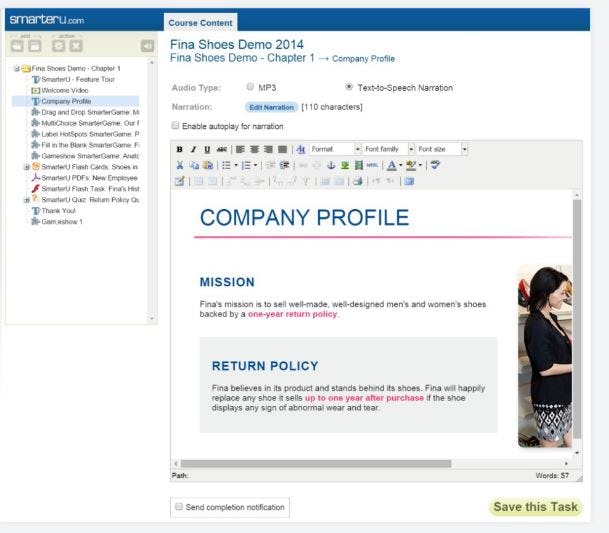Select Company Profile in the tree
609x533 pixels.
66,101
